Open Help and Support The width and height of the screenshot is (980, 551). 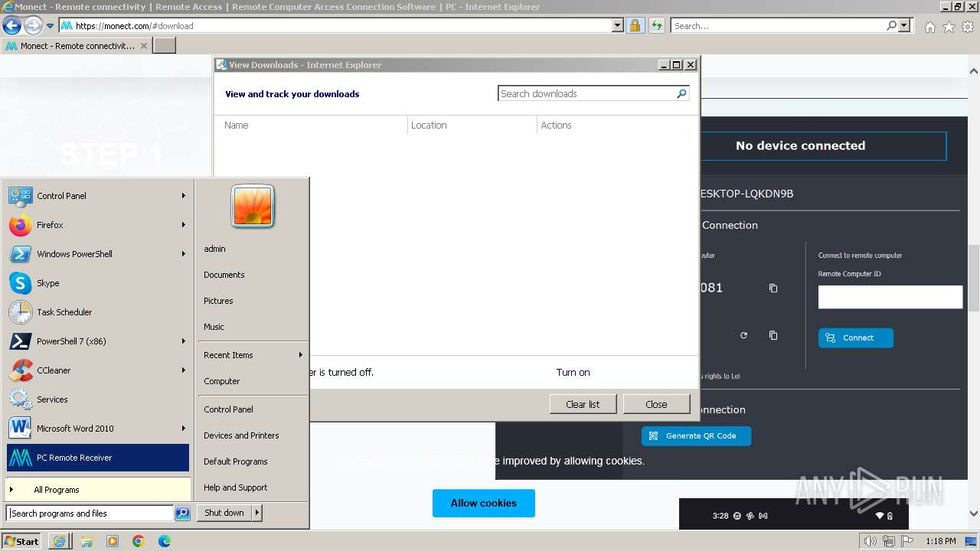click(236, 487)
